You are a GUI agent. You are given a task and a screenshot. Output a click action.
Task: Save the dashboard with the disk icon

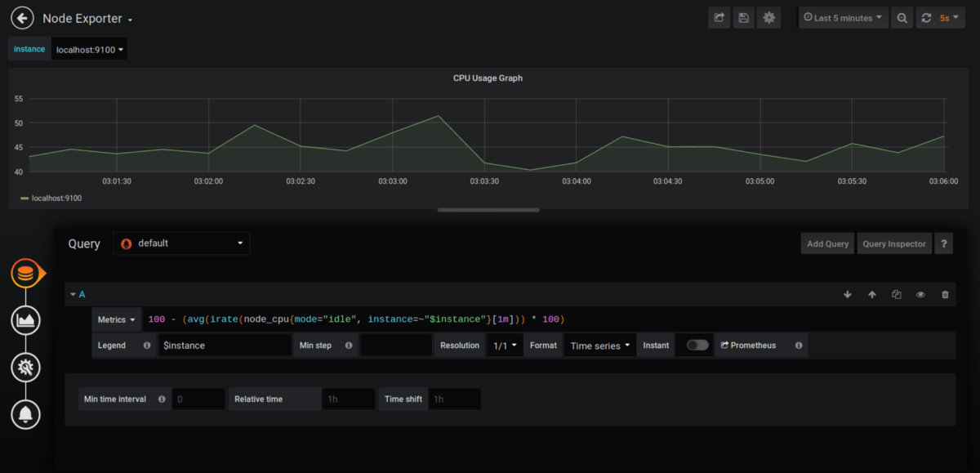[x=743, y=18]
